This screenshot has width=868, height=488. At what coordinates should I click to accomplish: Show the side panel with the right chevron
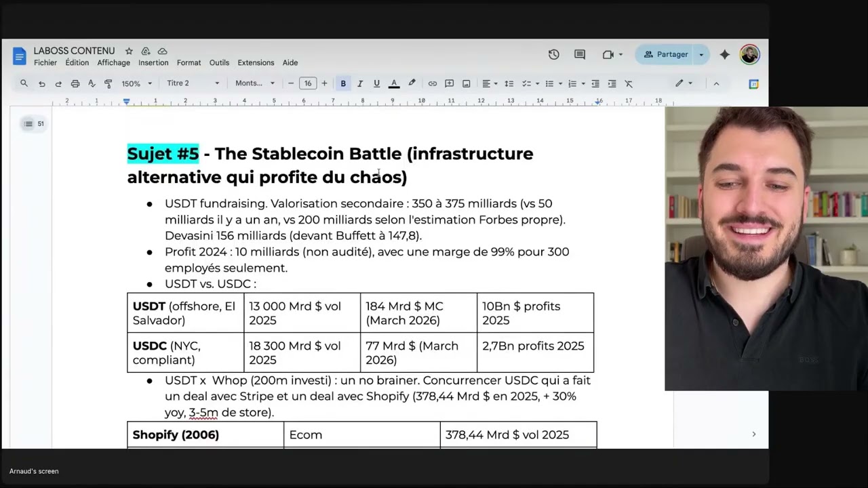point(753,434)
